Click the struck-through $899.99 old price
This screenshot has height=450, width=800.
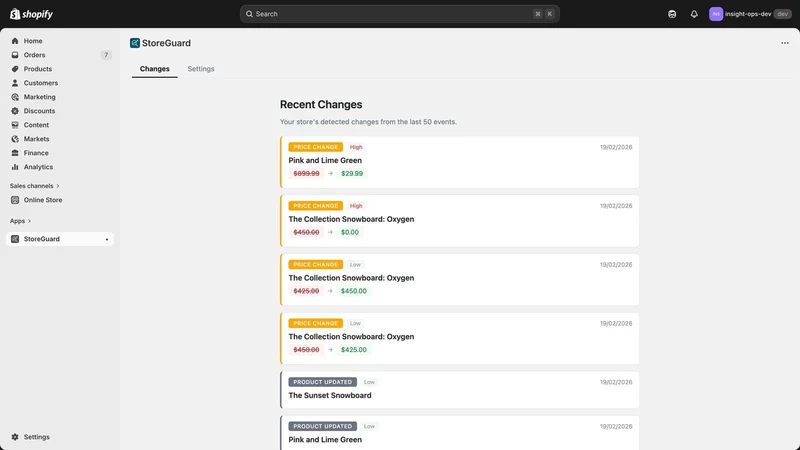pyautogui.click(x=306, y=173)
